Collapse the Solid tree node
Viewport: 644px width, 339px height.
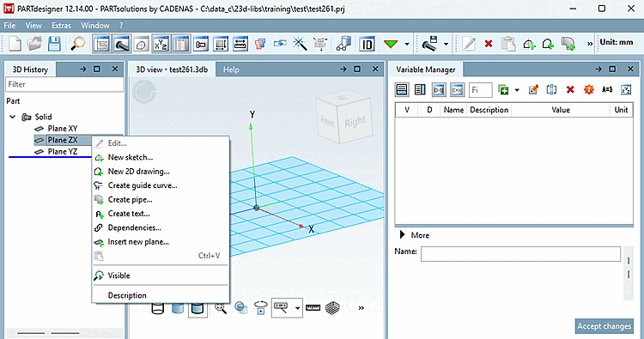[13, 117]
